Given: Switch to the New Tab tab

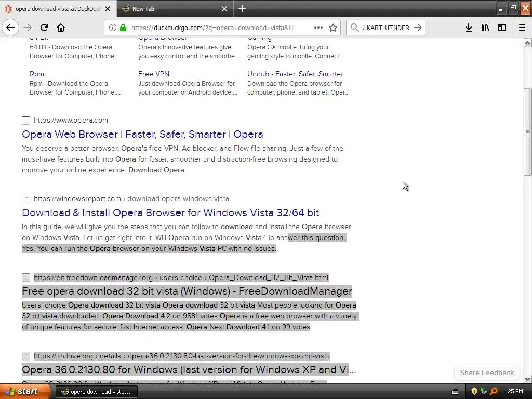Looking at the screenshot, I should [x=175, y=9].
